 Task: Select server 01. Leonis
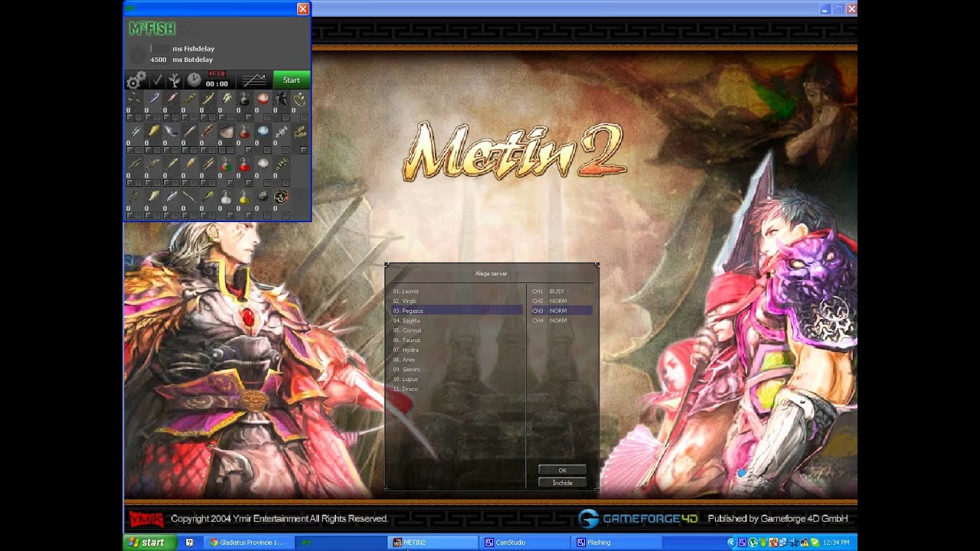[457, 292]
